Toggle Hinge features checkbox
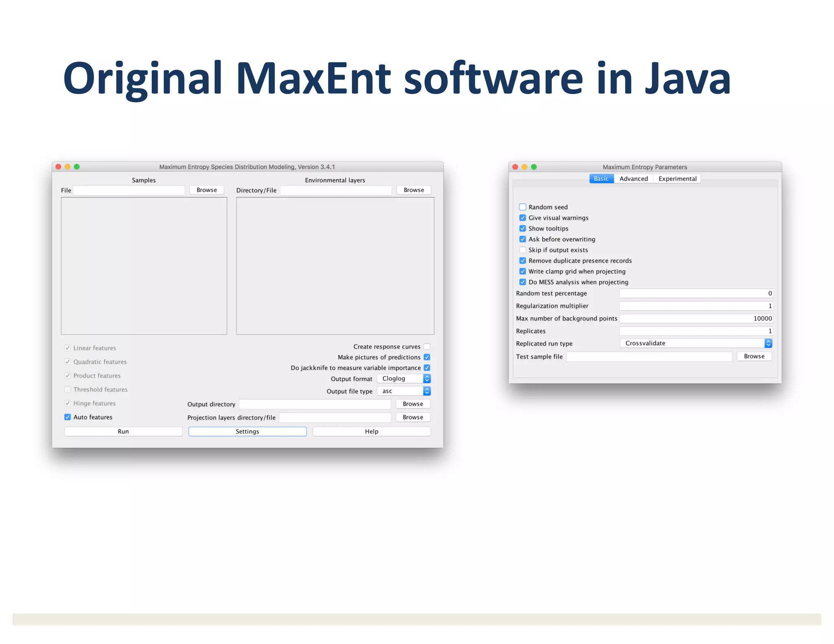The image size is (834, 644). (68, 403)
